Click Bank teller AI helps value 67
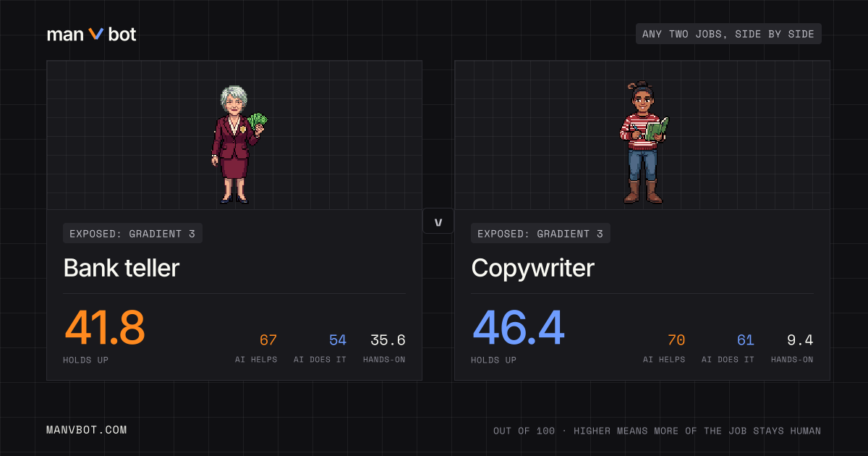This screenshot has height=456, width=868. pyautogui.click(x=268, y=340)
